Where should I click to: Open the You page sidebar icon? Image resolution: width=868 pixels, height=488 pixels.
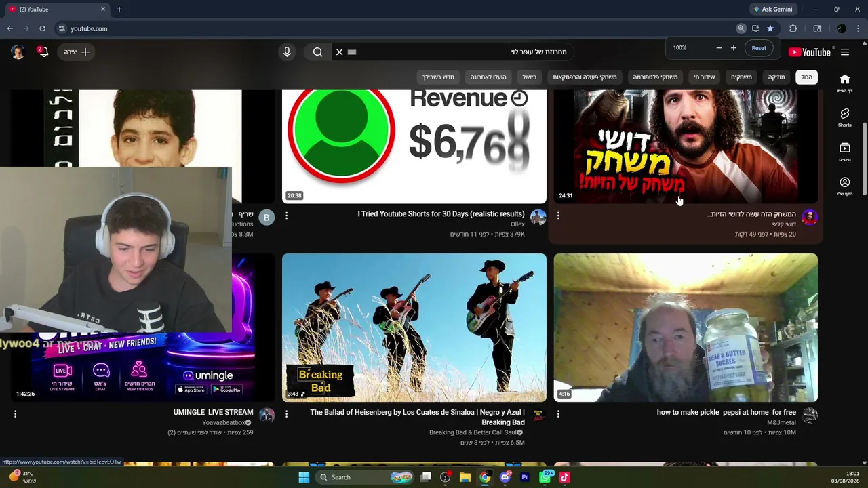[x=845, y=186]
